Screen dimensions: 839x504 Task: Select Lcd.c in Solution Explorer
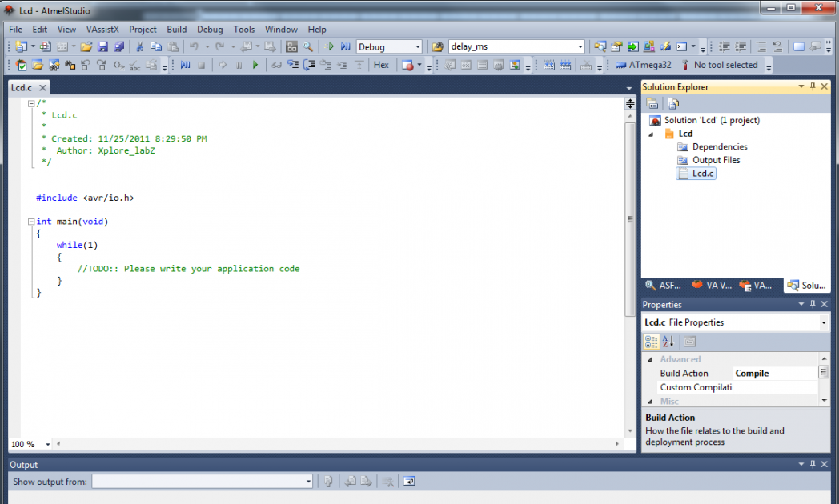696,173
